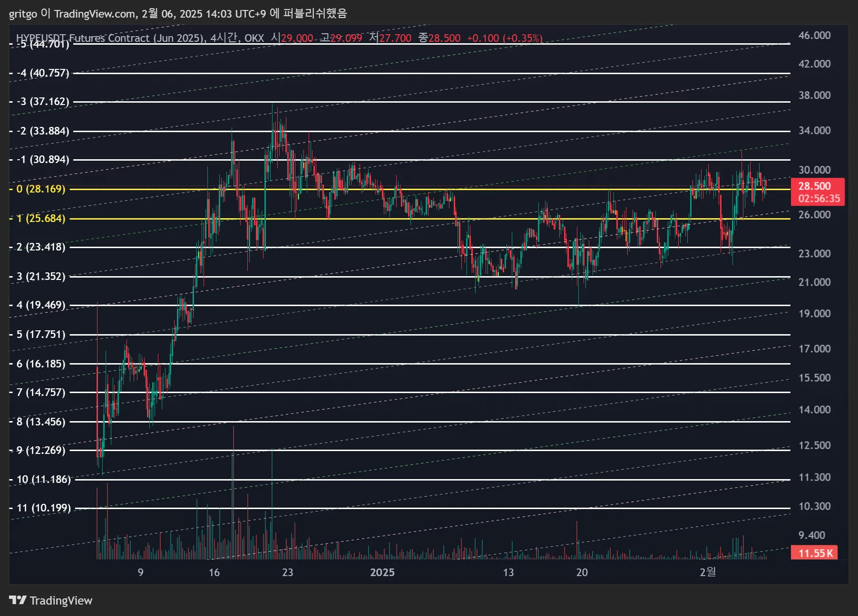Click the 26.000 price axis value
The width and height of the screenshot is (858, 616).
point(814,214)
